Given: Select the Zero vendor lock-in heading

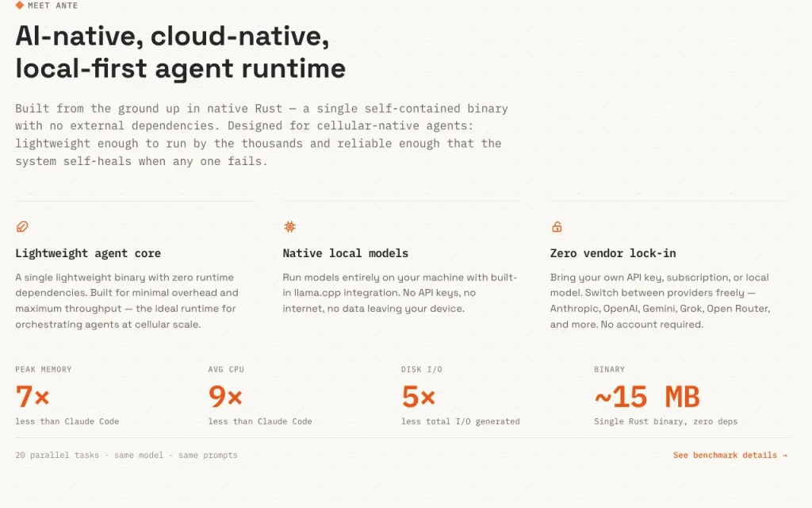Looking at the screenshot, I should pos(613,253).
